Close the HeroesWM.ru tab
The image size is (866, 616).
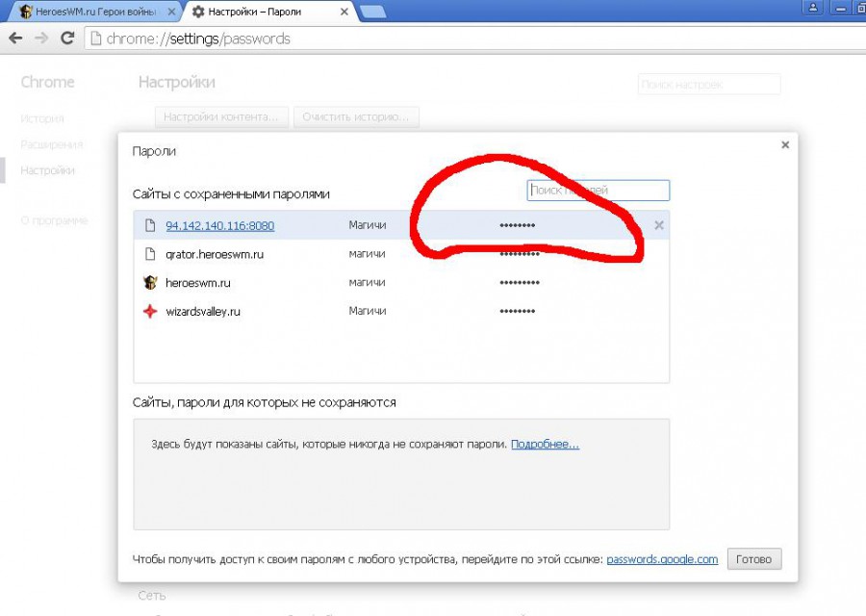(x=172, y=12)
